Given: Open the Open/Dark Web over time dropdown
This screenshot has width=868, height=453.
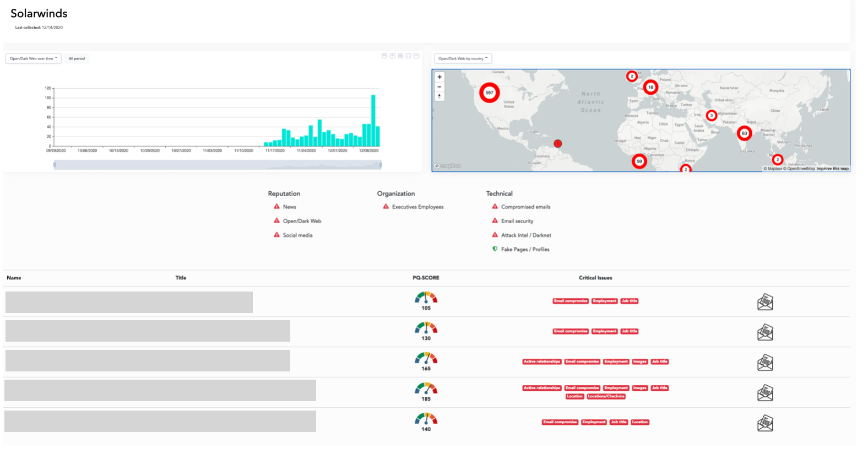Looking at the screenshot, I should click(x=33, y=58).
